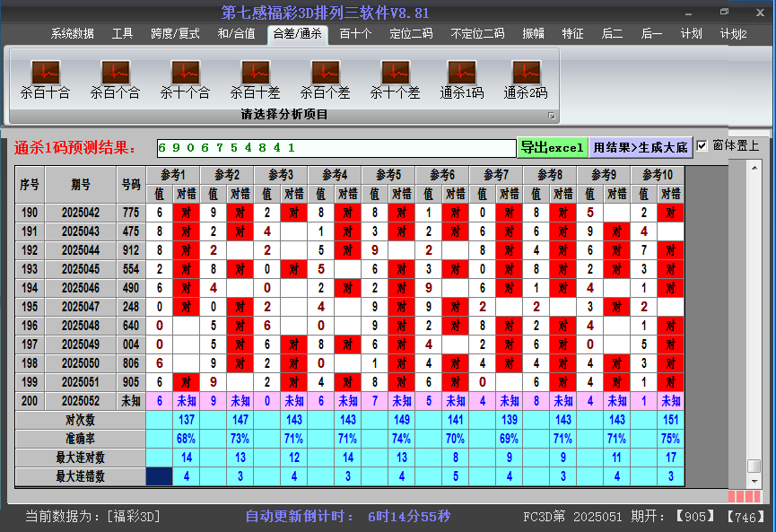Viewport: 776px width, 532px height.
Task: Click the 导出excel button
Action: point(553,147)
